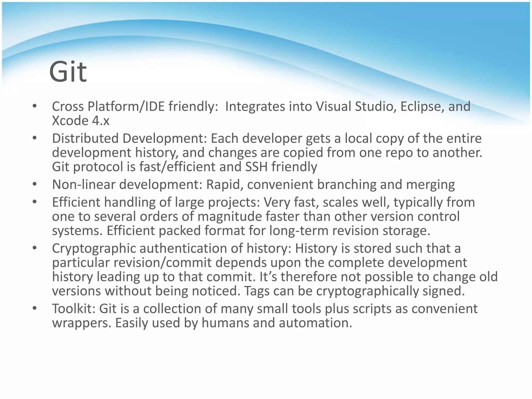Viewport: 532px width, 399px height.
Task: Select 'Efficient handling of large projects' heading
Action: click(x=156, y=202)
